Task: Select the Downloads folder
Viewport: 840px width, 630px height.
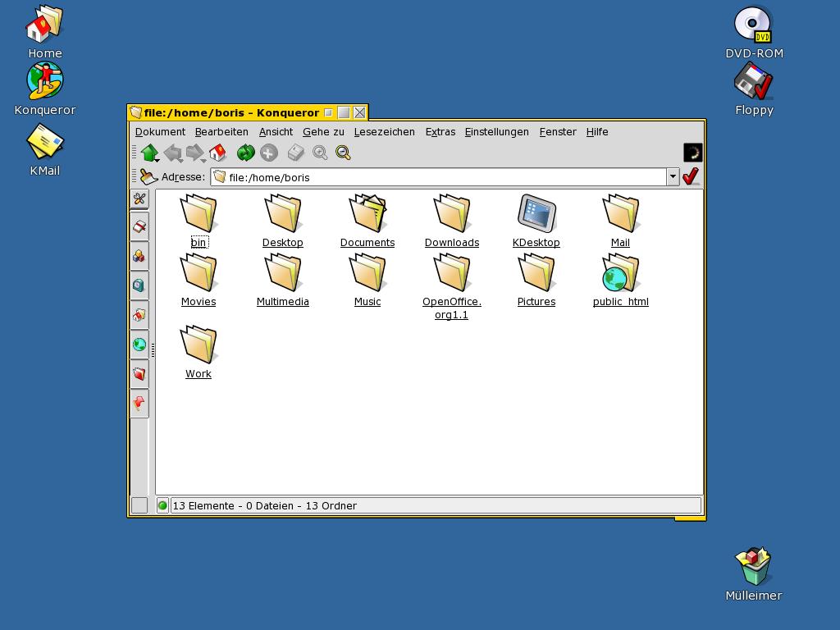Action: click(x=452, y=221)
